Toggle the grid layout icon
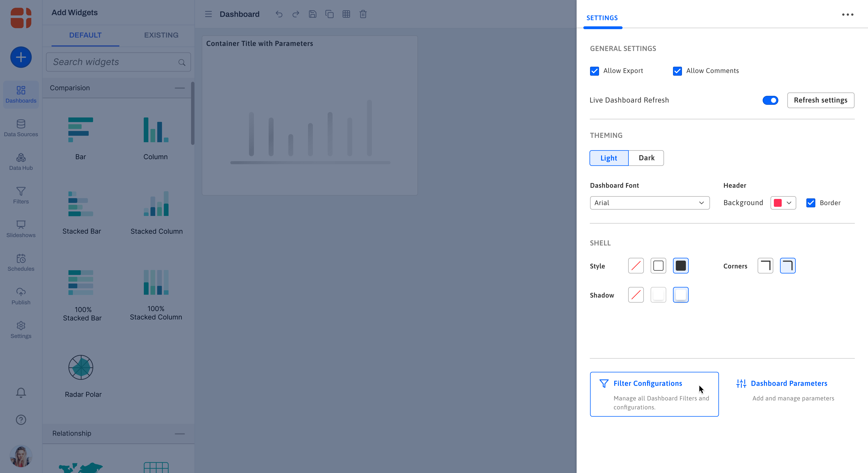The height and width of the screenshot is (473, 868). pos(346,14)
